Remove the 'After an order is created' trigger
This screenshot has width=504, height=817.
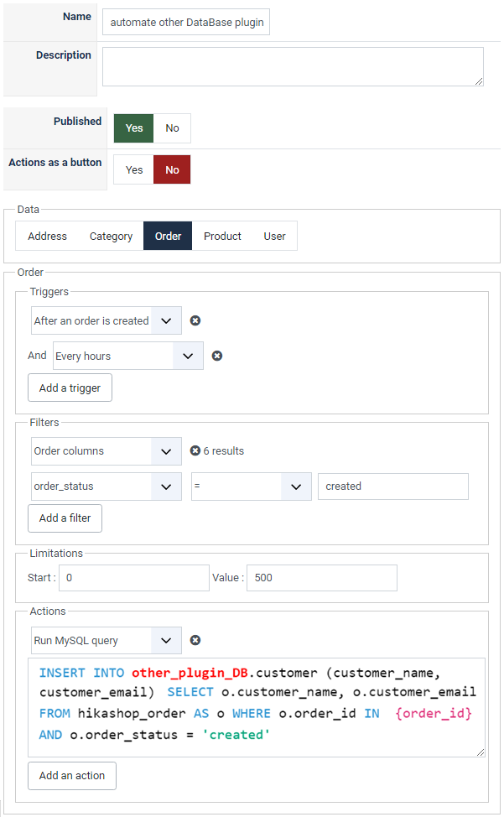point(195,320)
